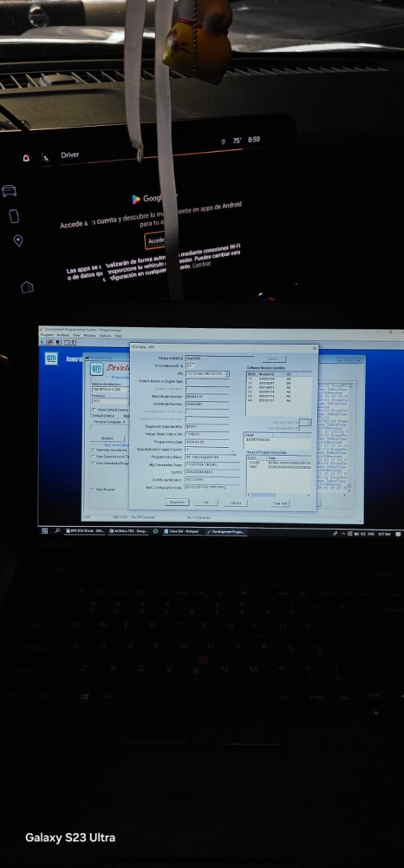Switch to Development Programming taskbar item
Image resolution: width=404 pixels, height=868 pixels.
pos(225,531)
